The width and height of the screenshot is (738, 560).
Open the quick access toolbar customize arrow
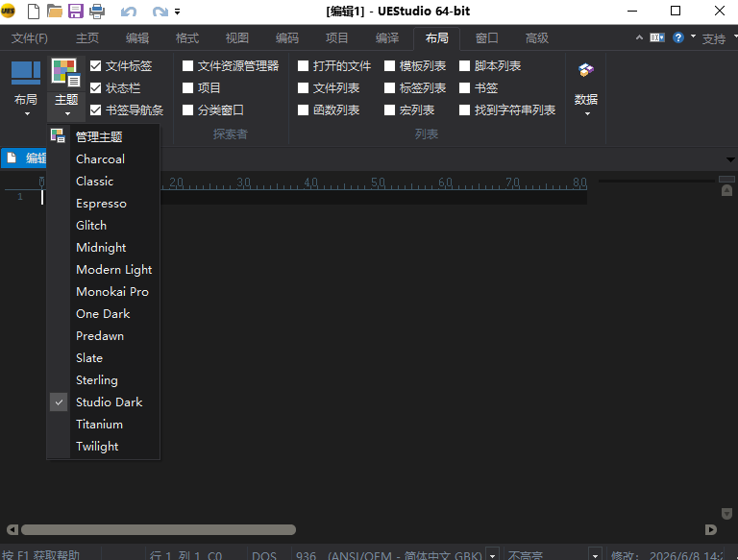coord(178,12)
